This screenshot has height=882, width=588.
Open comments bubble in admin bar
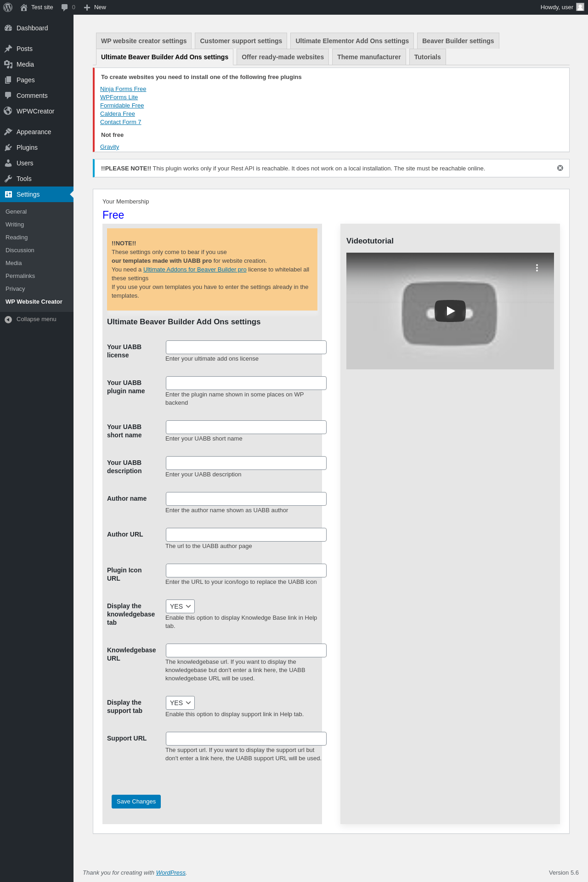65,7
